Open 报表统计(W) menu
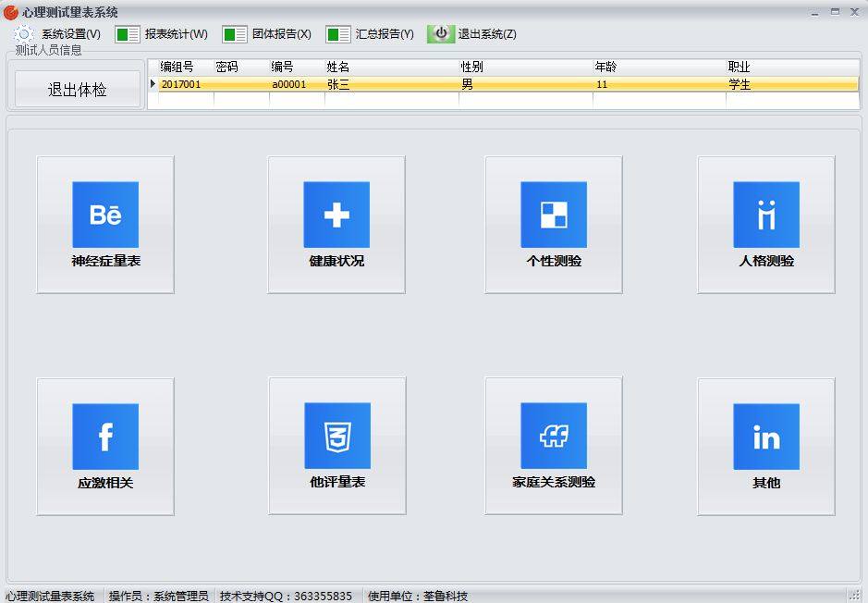Screen dimensions: 868x603 pos(177,34)
